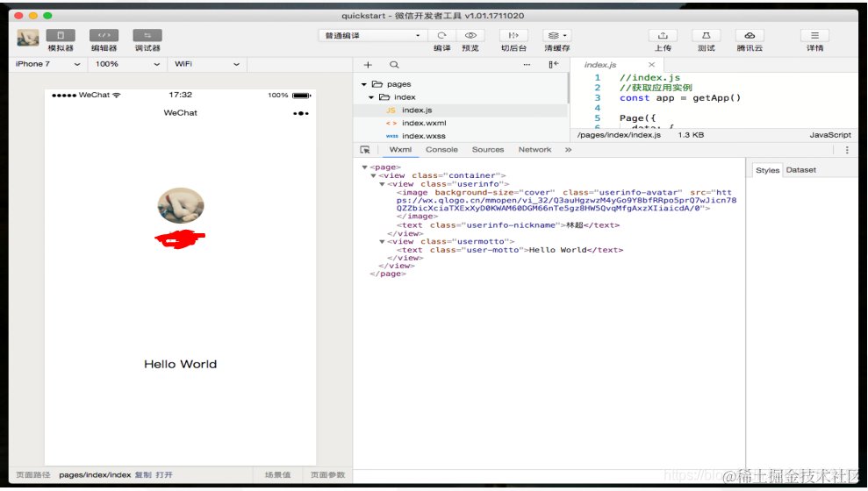The height and width of the screenshot is (491, 868).
Task: Collapse the pages folder
Action: (x=363, y=84)
